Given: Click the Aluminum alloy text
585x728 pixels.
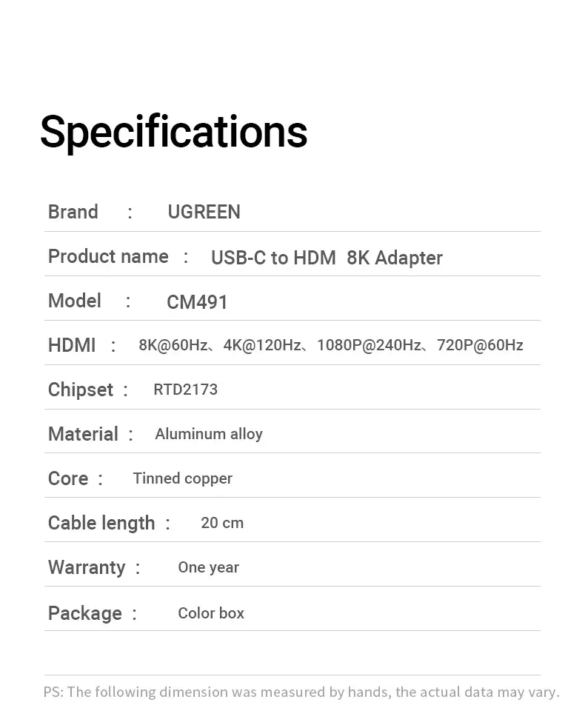Looking at the screenshot, I should (x=209, y=434).
